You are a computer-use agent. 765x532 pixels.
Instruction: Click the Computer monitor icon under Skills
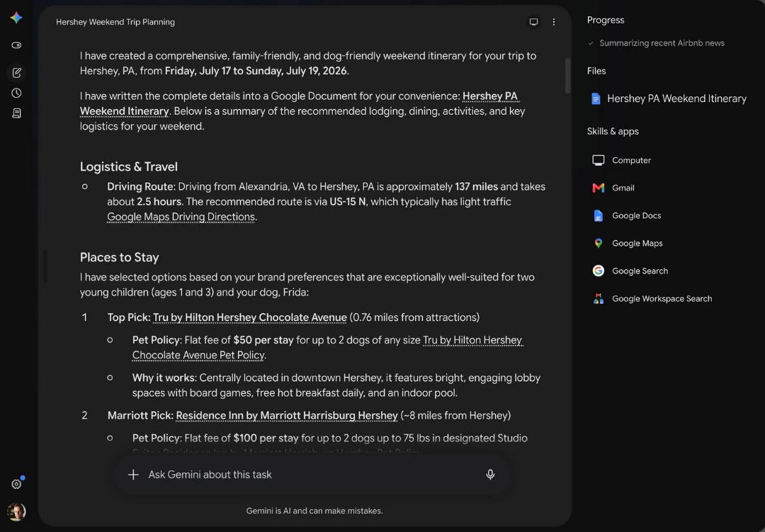(x=598, y=160)
